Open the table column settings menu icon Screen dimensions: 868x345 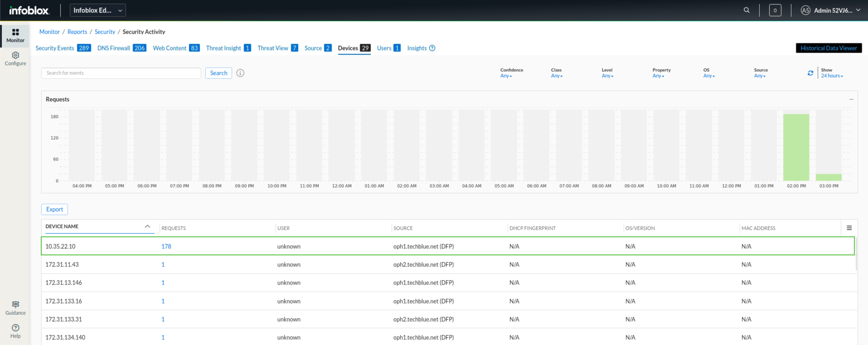[849, 228]
